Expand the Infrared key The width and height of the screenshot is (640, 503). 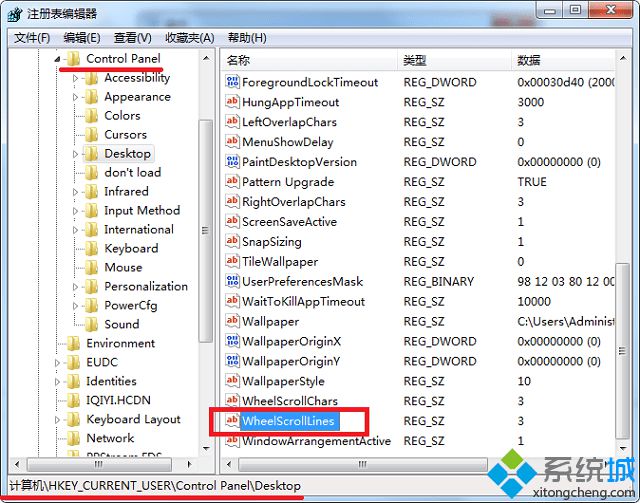point(75,192)
